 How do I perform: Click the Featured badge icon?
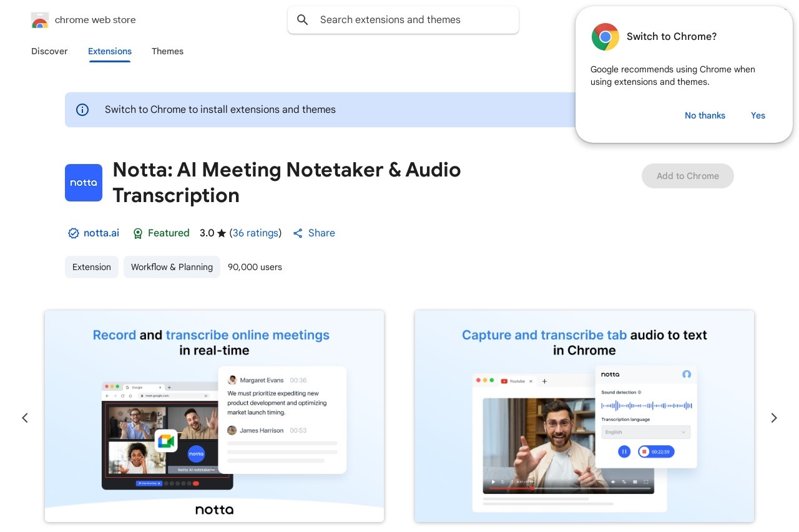coord(138,233)
